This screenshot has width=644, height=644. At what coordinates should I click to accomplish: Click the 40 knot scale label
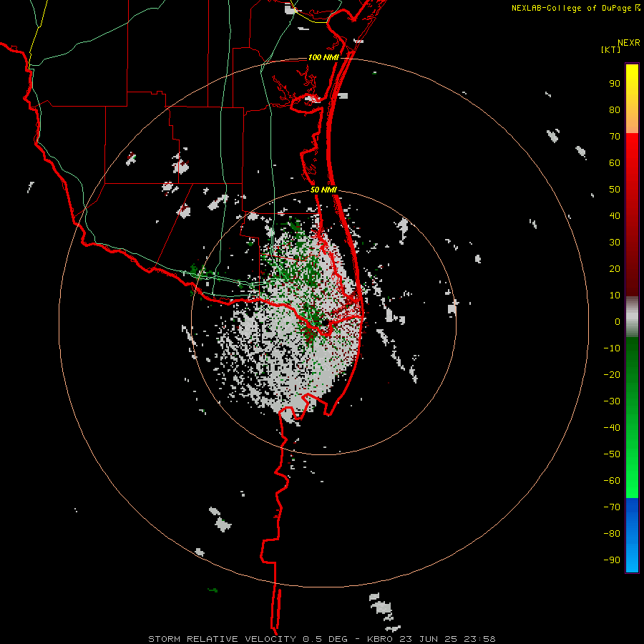pos(615,216)
